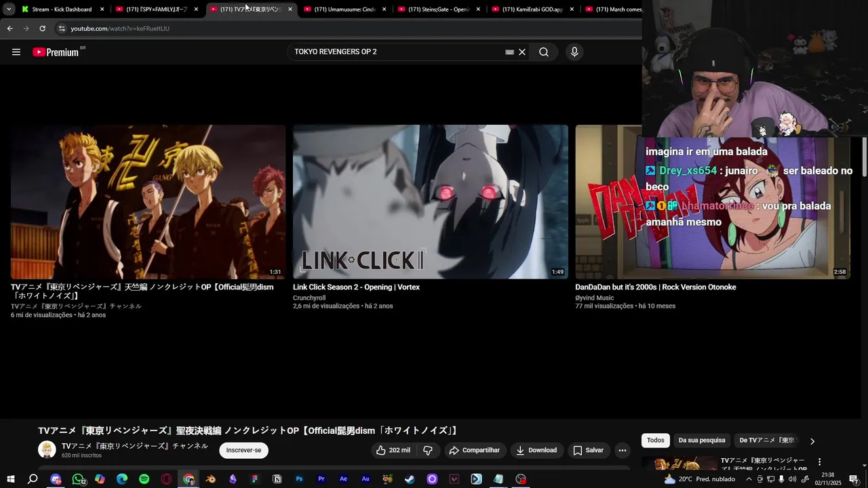Launch Photoshop from the taskbar
868x488 pixels.
[299, 479]
